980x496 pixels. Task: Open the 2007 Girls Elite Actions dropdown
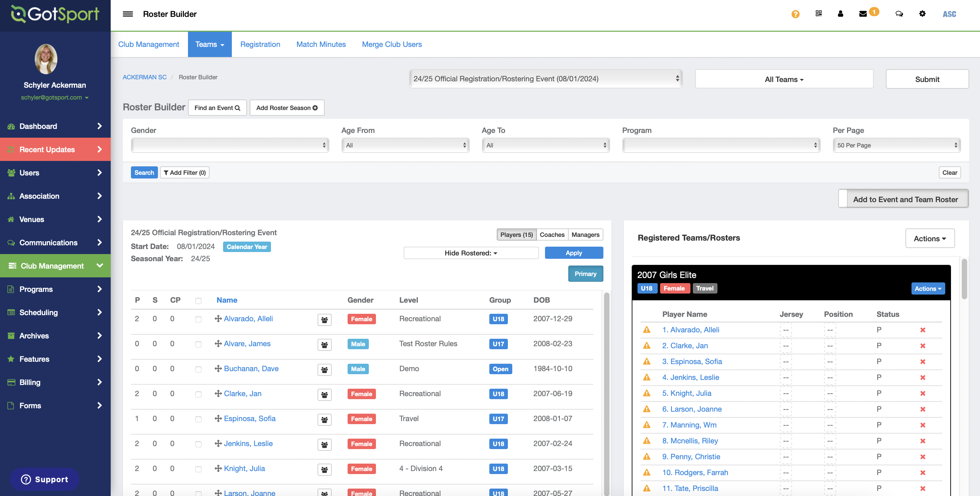click(x=928, y=288)
